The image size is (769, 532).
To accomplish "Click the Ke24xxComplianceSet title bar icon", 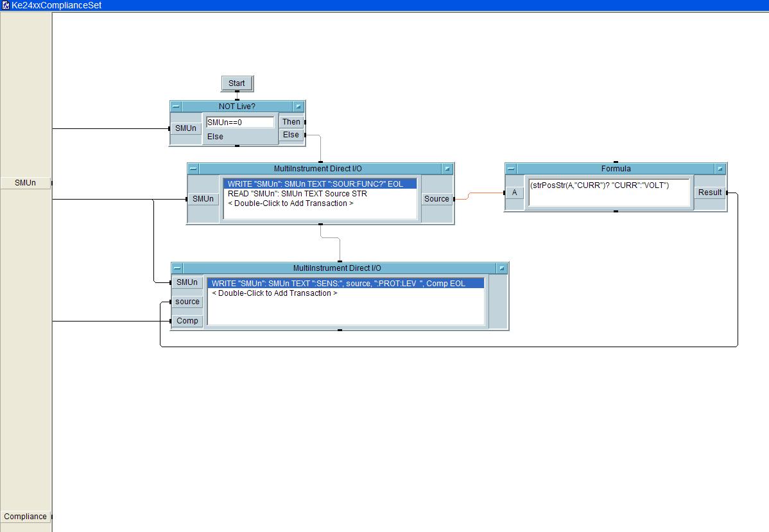I will [x=6, y=5].
